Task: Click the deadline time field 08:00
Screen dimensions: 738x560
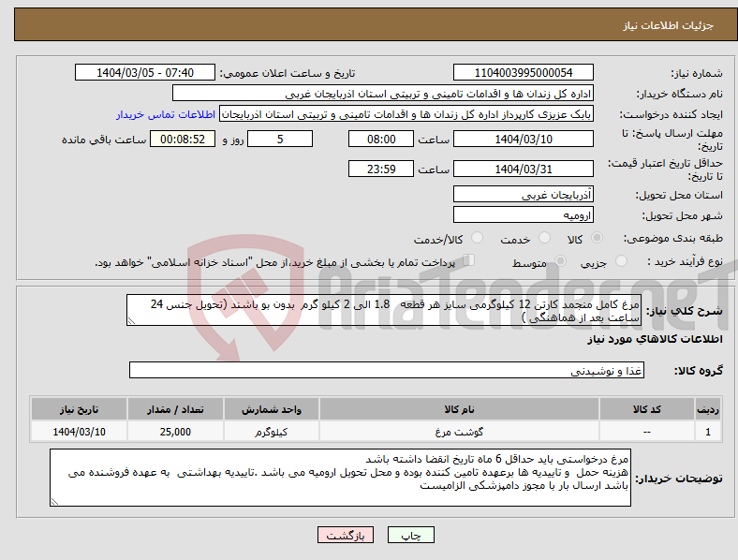Action: (381, 139)
